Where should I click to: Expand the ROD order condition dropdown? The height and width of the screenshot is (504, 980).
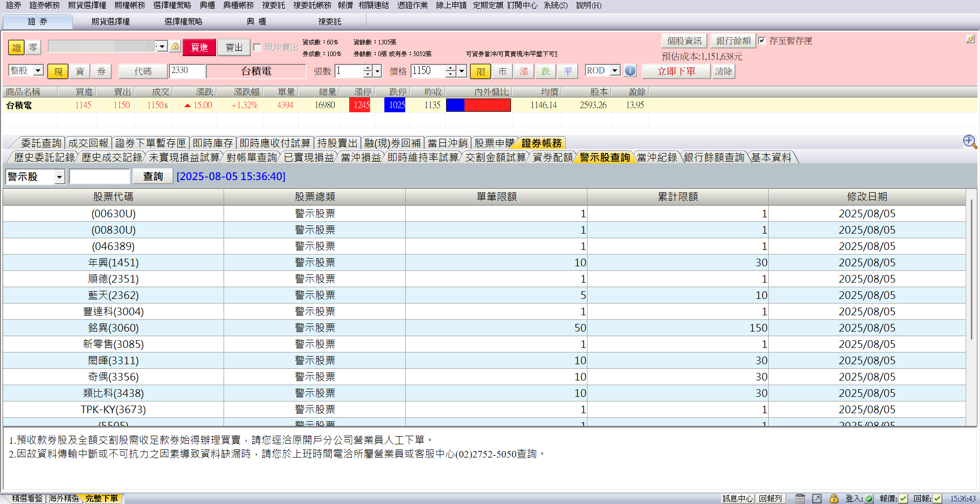pos(615,70)
